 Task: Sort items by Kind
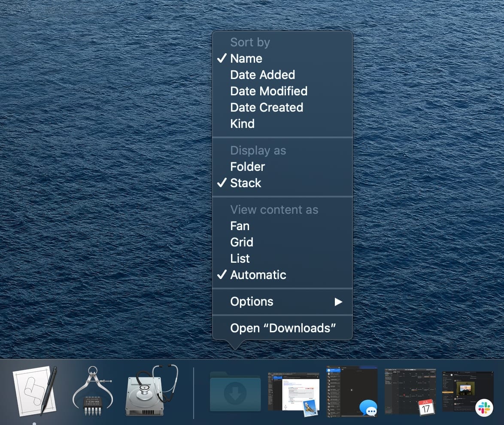tap(242, 124)
